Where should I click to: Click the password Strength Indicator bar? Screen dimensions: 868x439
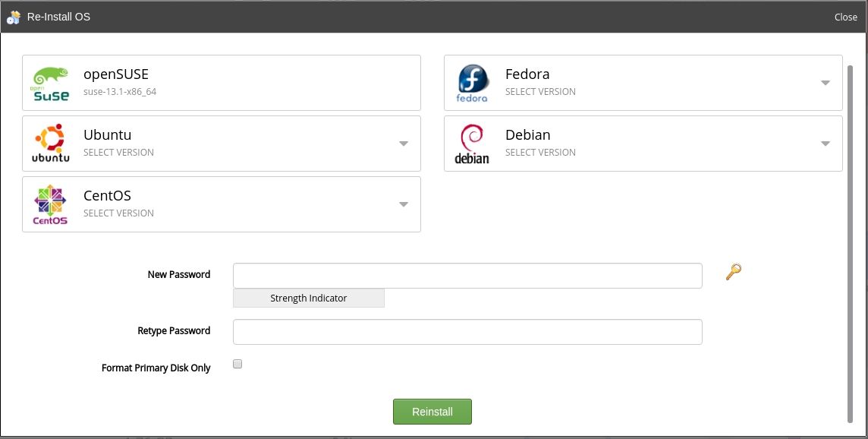[309, 298]
